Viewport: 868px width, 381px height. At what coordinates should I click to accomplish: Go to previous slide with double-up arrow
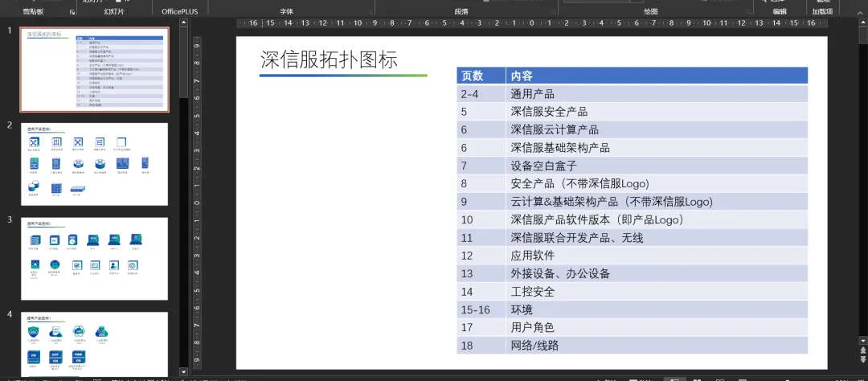(862, 350)
